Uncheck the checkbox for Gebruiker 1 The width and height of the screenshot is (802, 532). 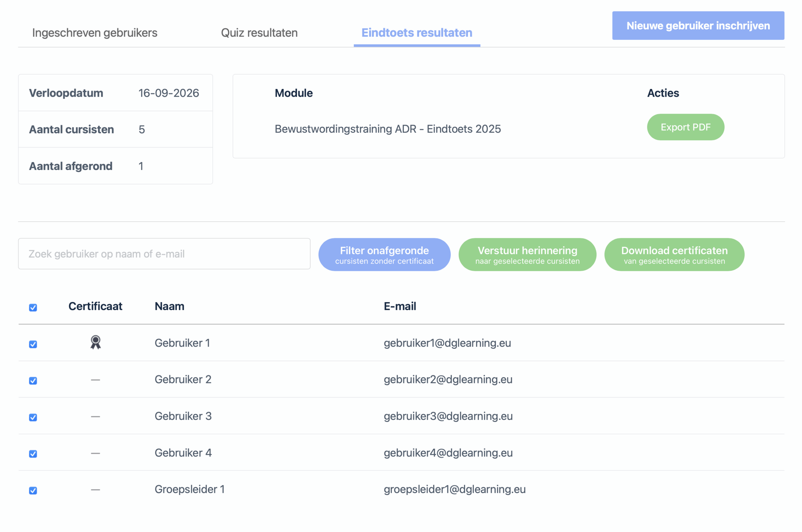point(33,344)
